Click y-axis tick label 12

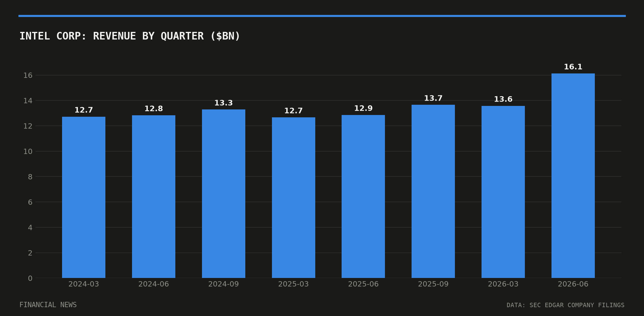point(28,126)
